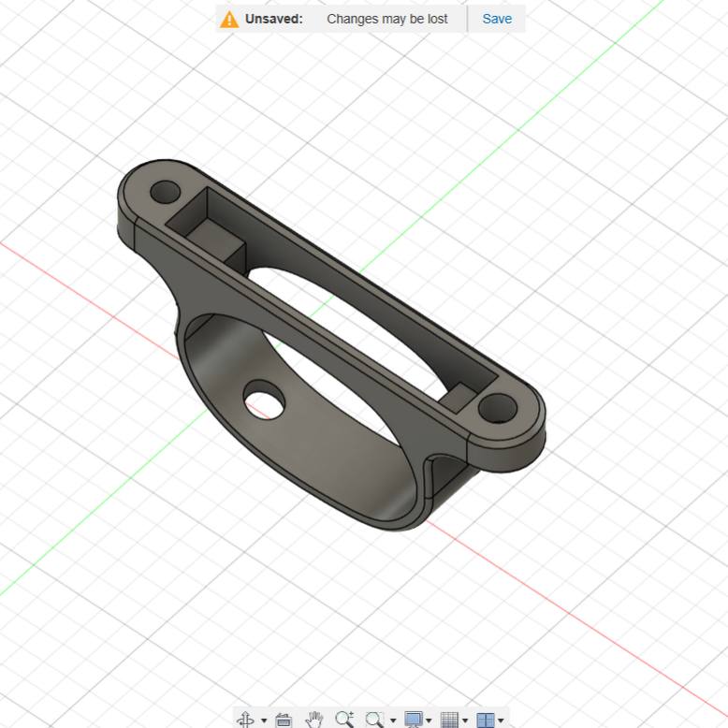The height and width of the screenshot is (728, 728).
Task: Expand the Grid and Snaps dropdown arrow
Action: tap(465, 721)
